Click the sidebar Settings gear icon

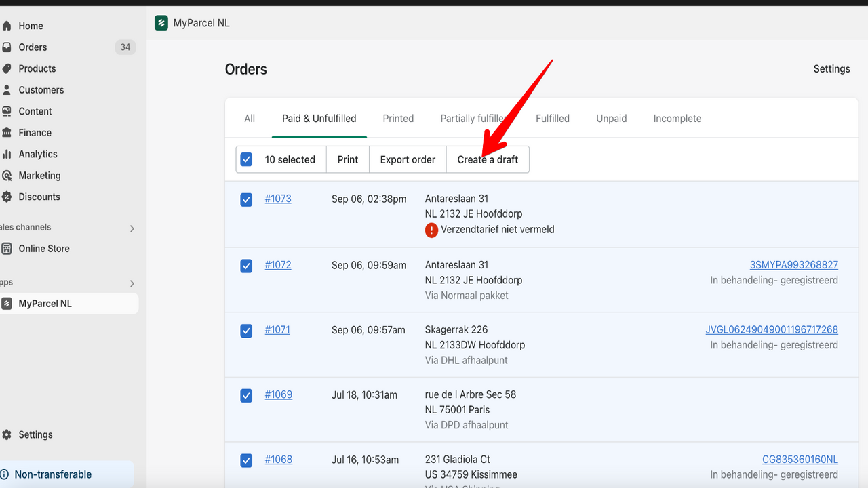point(6,434)
